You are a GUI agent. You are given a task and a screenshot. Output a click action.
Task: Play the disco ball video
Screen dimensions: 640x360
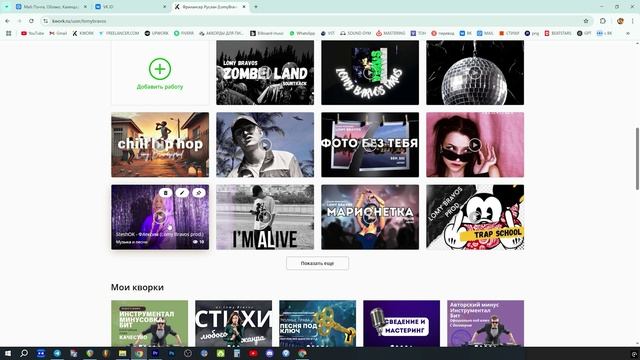coord(475,73)
